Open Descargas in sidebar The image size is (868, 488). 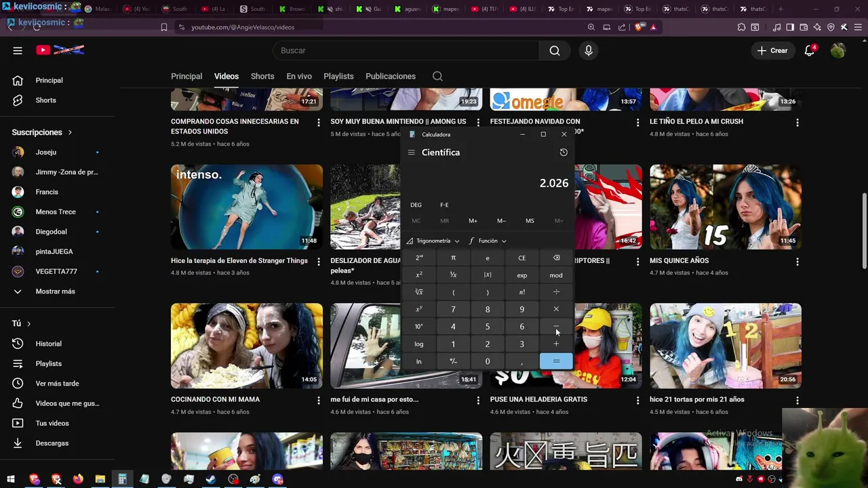tap(52, 443)
